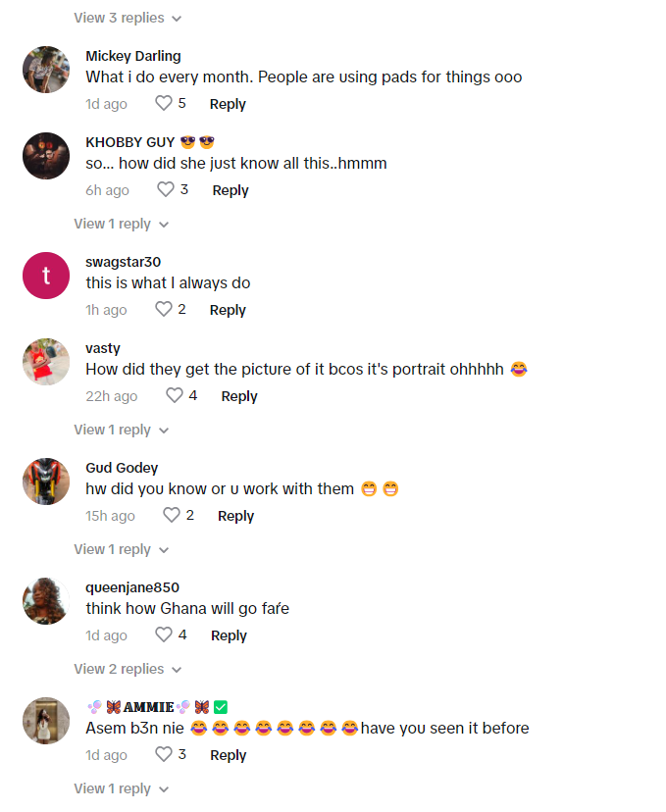
Task: Heart vasty's comment about the picture
Action: click(175, 395)
